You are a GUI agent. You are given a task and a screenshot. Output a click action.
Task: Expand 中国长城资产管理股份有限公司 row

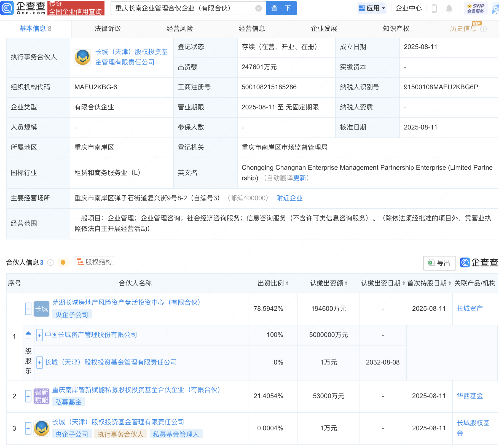coord(39,335)
